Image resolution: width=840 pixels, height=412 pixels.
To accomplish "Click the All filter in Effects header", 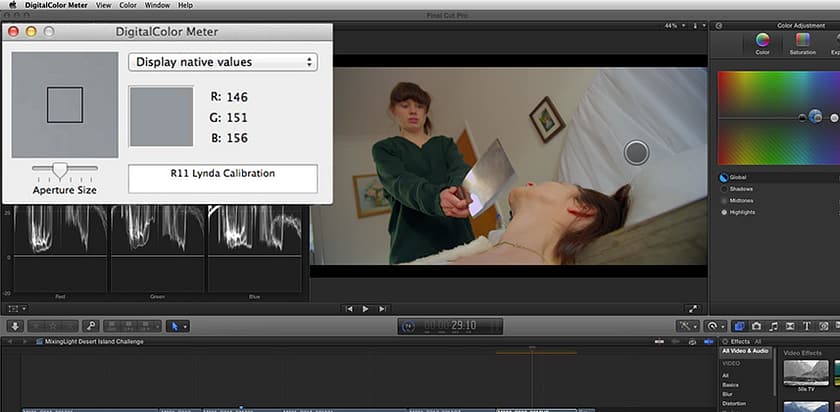I will 758,341.
